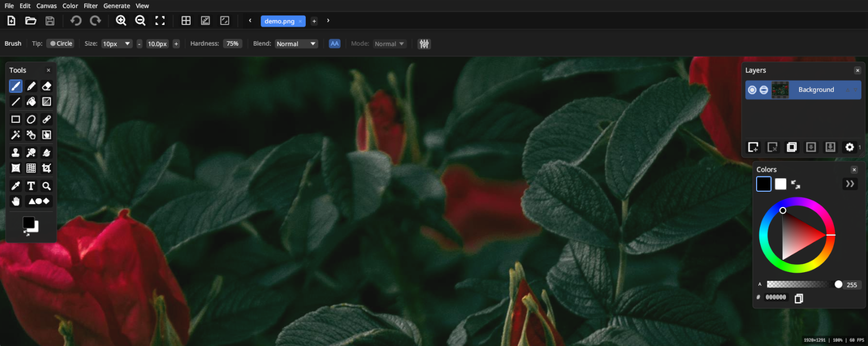Image resolution: width=868 pixels, height=346 pixels.
Task: Open the Edit menu
Action: (25, 6)
